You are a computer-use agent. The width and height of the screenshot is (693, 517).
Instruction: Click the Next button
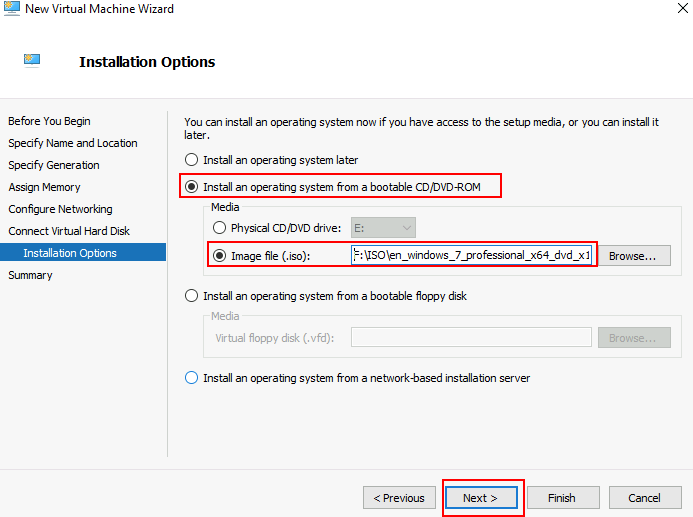(x=482, y=498)
